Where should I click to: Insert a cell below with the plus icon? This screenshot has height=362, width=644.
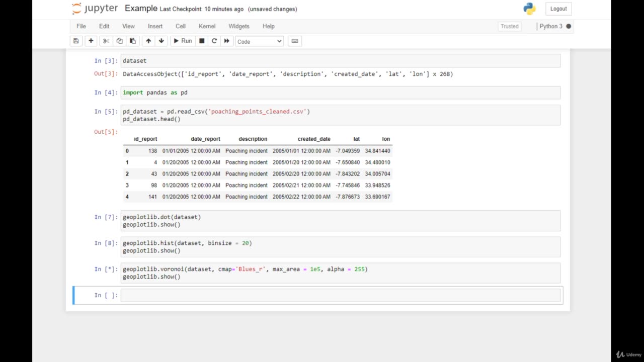[91, 41]
